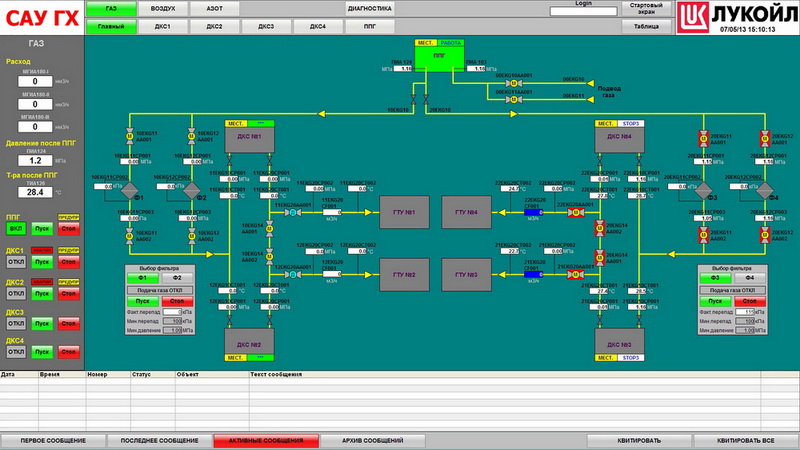Screen dimensions: 800x450
Task: Click the ДКС №3 compressor block
Action: click(x=620, y=344)
